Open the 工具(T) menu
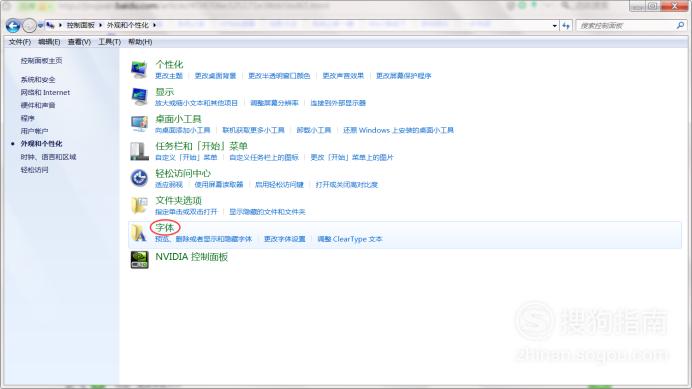Screen dimensions: 692x389 point(109,42)
